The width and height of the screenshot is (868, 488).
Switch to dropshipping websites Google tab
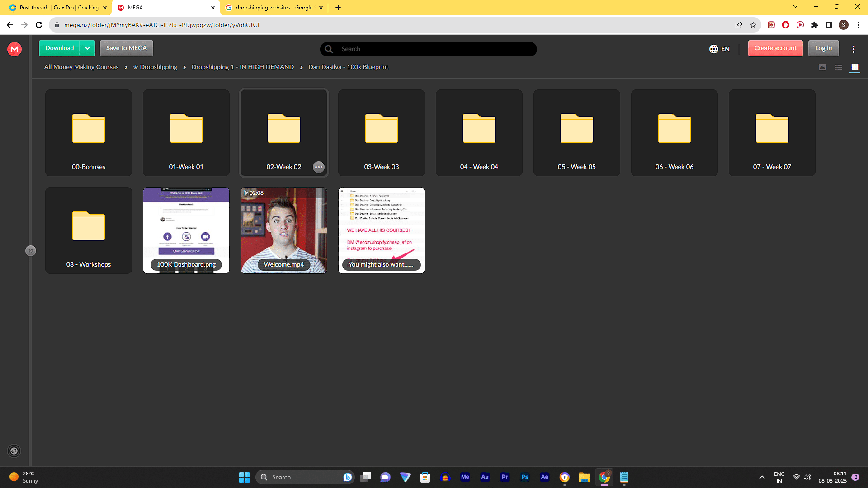pyautogui.click(x=274, y=8)
